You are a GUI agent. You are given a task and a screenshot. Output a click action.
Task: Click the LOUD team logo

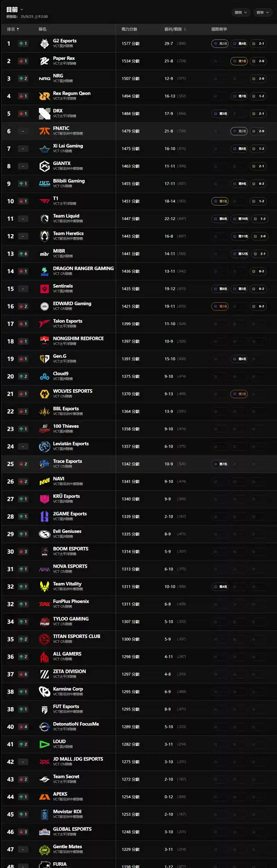(x=44, y=744)
